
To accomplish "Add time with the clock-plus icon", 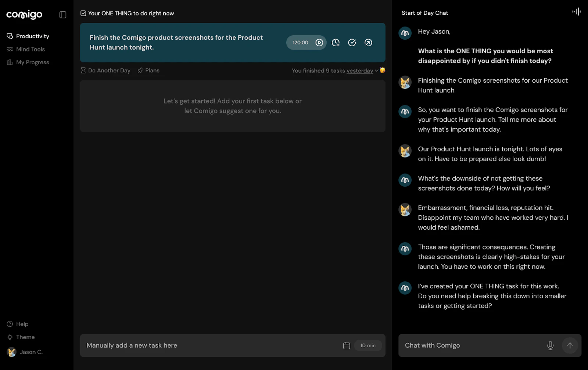I will tap(336, 43).
